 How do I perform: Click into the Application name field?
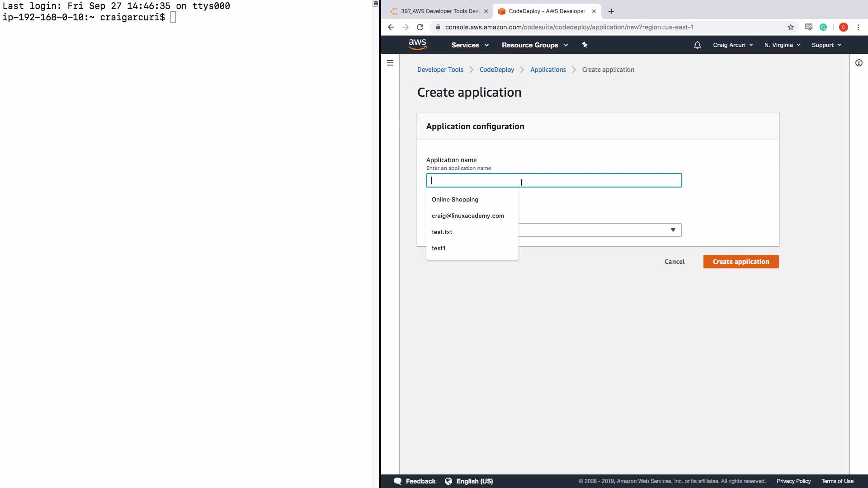coord(588,180)
